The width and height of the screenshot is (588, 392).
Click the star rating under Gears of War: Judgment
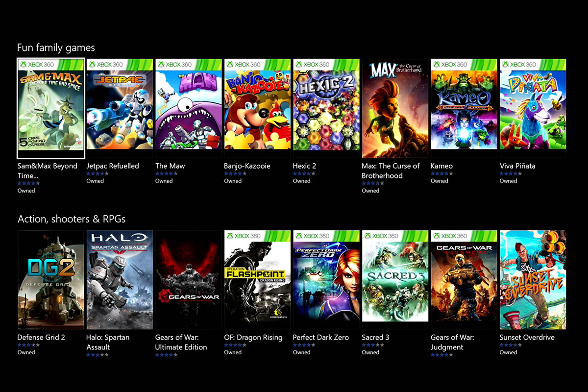coord(442,355)
